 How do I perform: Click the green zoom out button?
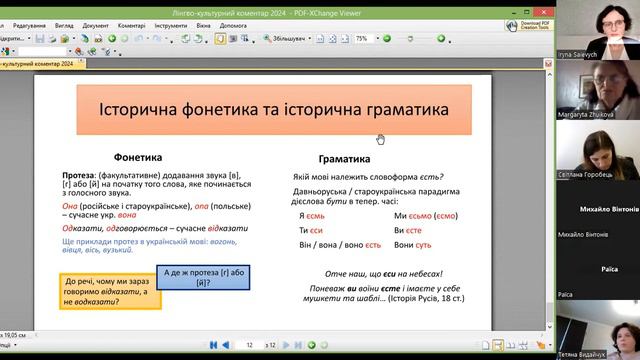point(387,39)
